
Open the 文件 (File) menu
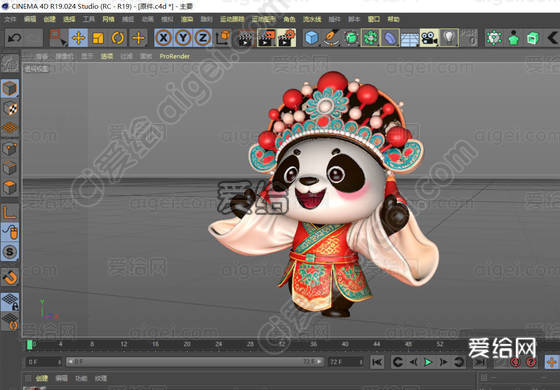pos(10,19)
